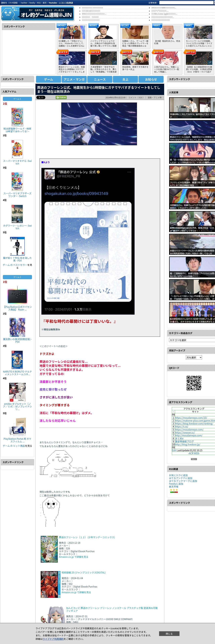This screenshot has width=215, height=644.
Task: Click the Feedlyに追加 link
Action: click(176, 484)
